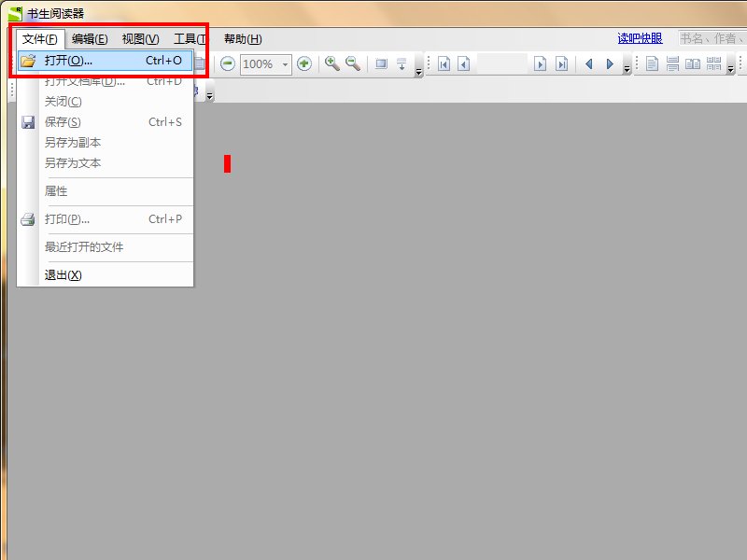Jump to the last page icon
This screenshot has width=747, height=560.
(x=561, y=64)
